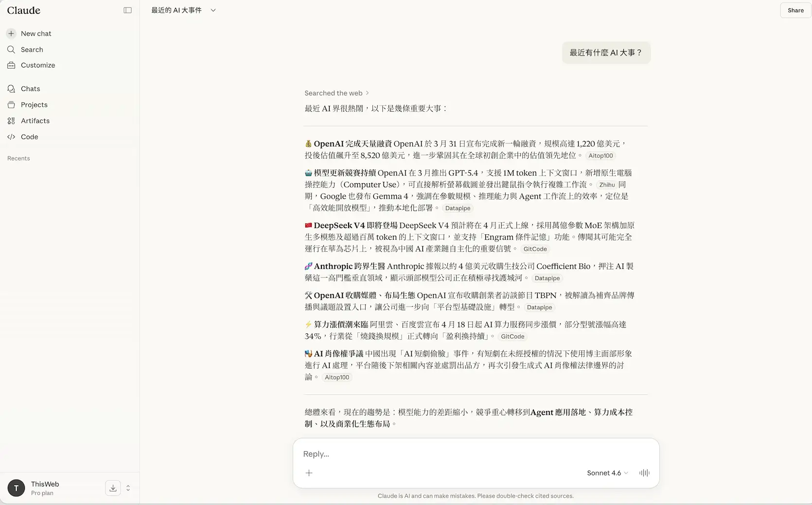
Task: Open Code from the sidebar
Action: (29, 137)
